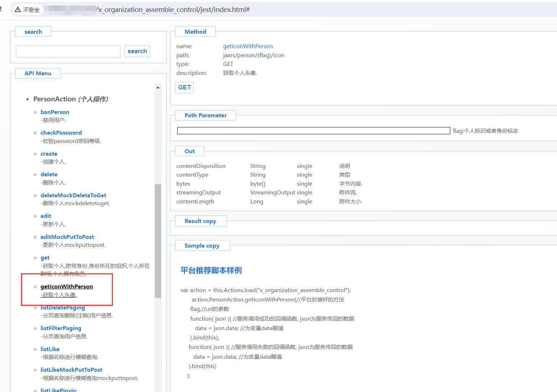The image size is (557, 392).
Task: Click the browser address bar URL
Action: point(174,10)
